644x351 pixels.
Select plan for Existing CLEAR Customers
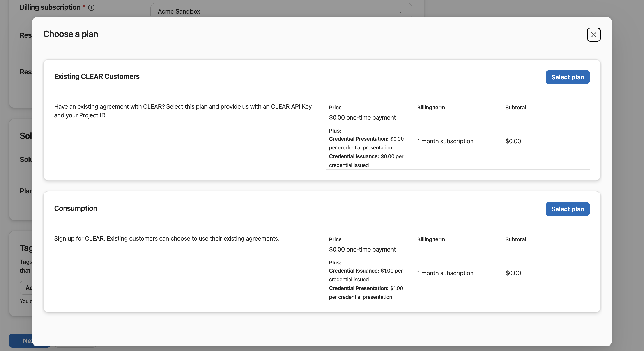click(568, 77)
